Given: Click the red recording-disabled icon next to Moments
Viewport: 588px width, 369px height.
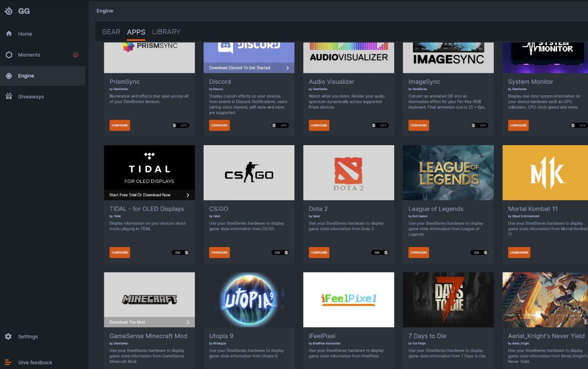Looking at the screenshot, I should 75,55.
